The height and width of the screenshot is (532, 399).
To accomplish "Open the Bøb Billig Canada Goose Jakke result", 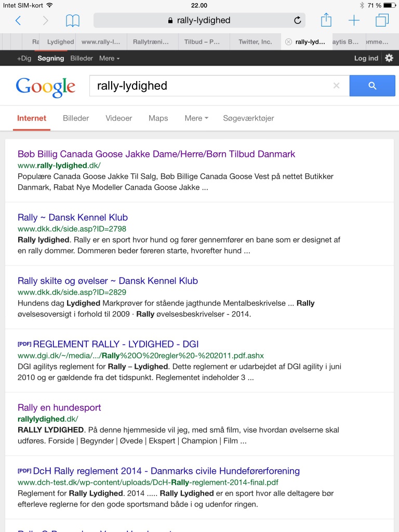I will (156, 154).
